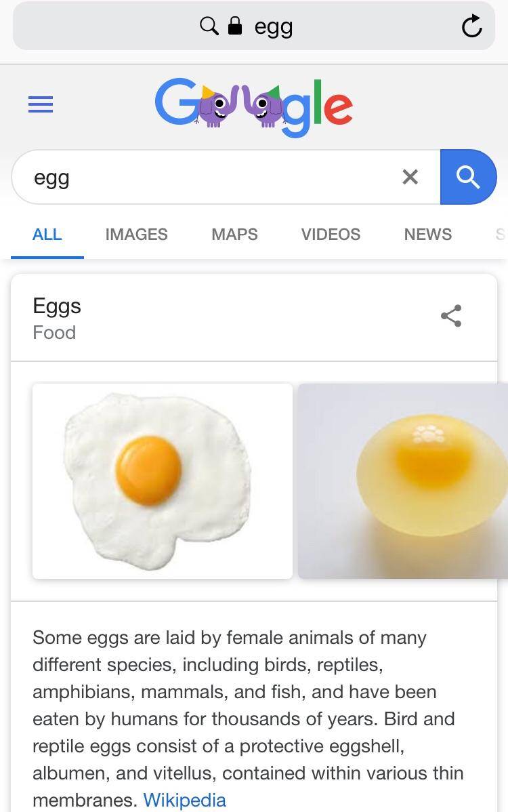Open the hamburger navigation menu
Viewport: 508px width, 812px height.
point(40,105)
